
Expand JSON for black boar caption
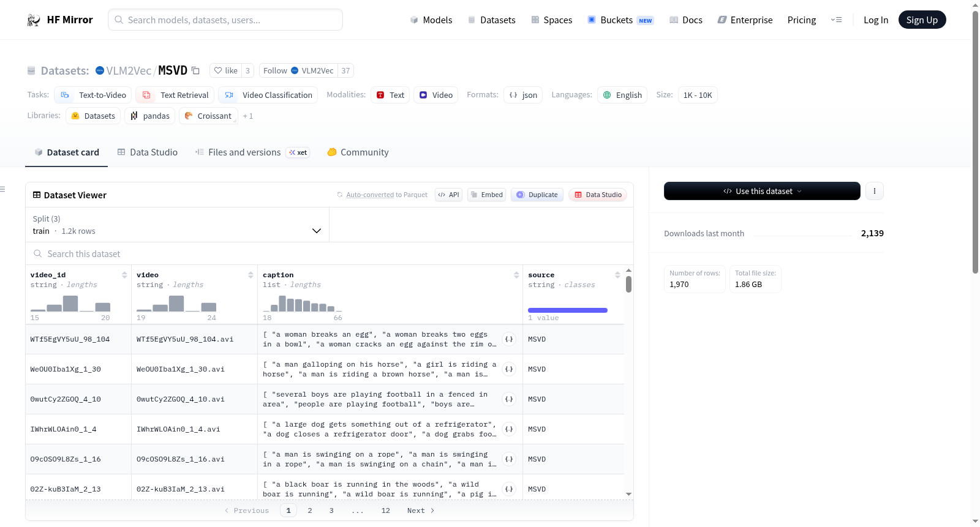pyautogui.click(x=509, y=489)
